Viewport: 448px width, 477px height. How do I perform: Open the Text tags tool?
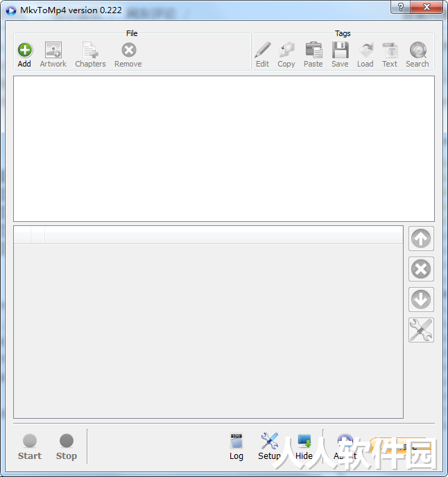click(x=390, y=55)
